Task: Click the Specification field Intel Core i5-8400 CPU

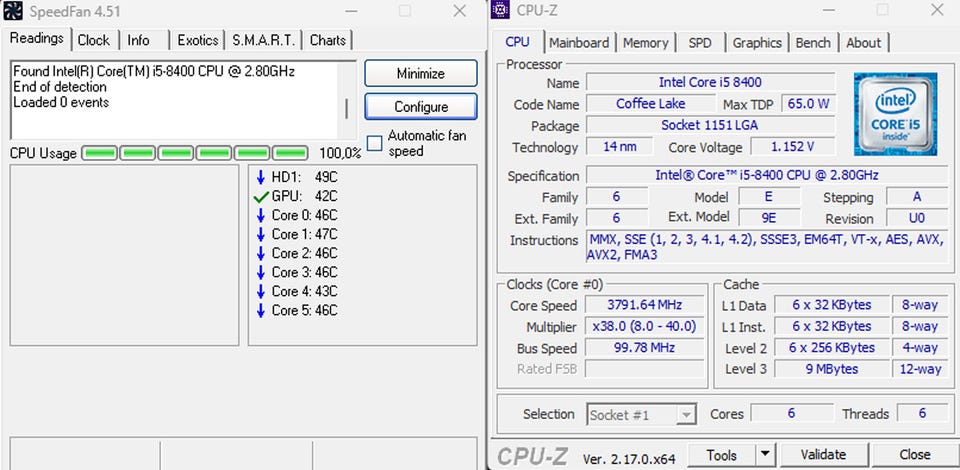Action: pos(767,175)
